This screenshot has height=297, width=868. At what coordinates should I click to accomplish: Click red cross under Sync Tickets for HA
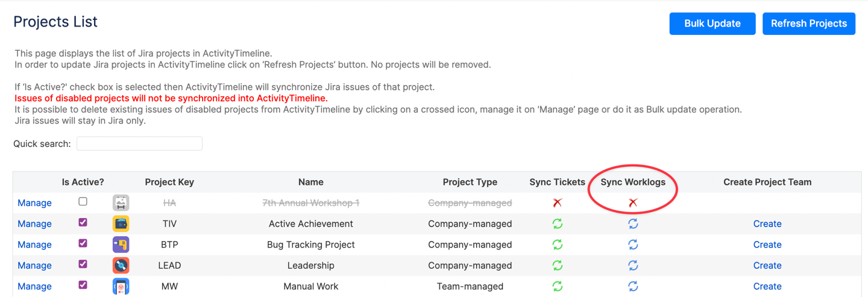coord(558,203)
